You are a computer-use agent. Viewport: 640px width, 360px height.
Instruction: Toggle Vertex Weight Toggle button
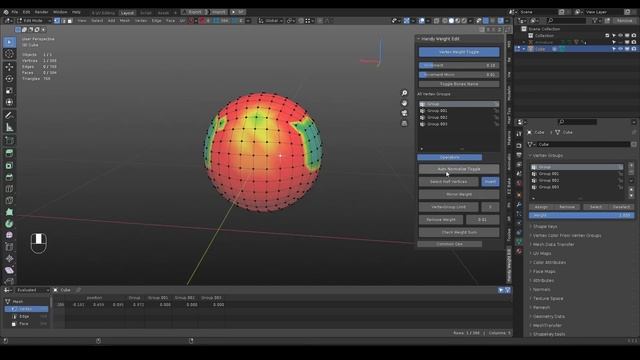point(459,52)
